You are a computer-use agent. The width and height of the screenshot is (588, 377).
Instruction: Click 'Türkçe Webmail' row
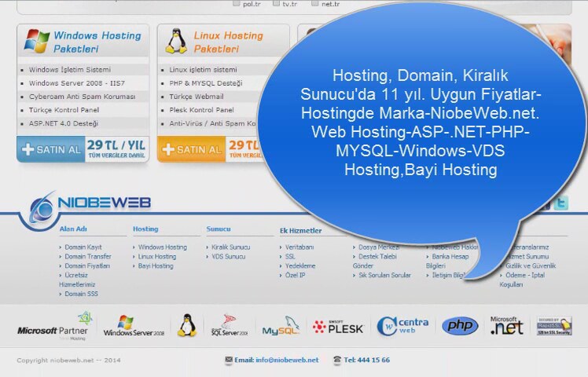(212, 97)
